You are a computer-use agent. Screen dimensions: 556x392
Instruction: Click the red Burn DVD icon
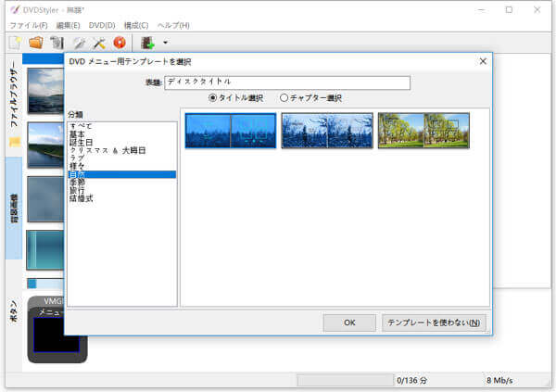tap(120, 43)
